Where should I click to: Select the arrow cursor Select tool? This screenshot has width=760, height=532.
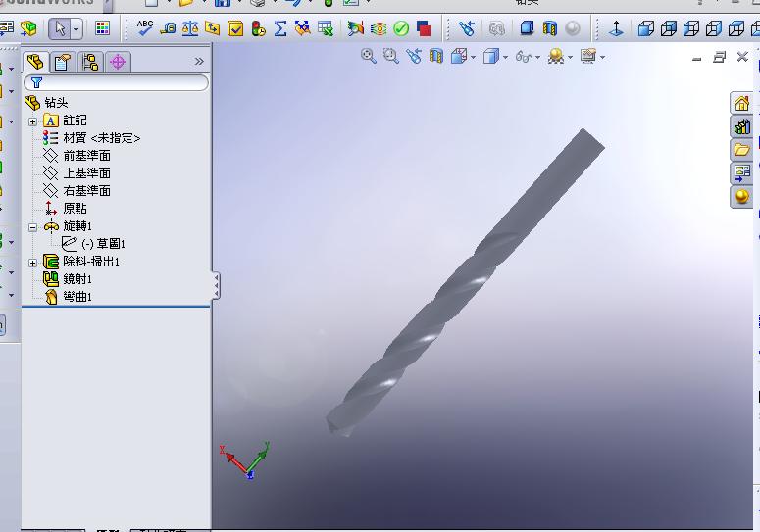click(60, 28)
